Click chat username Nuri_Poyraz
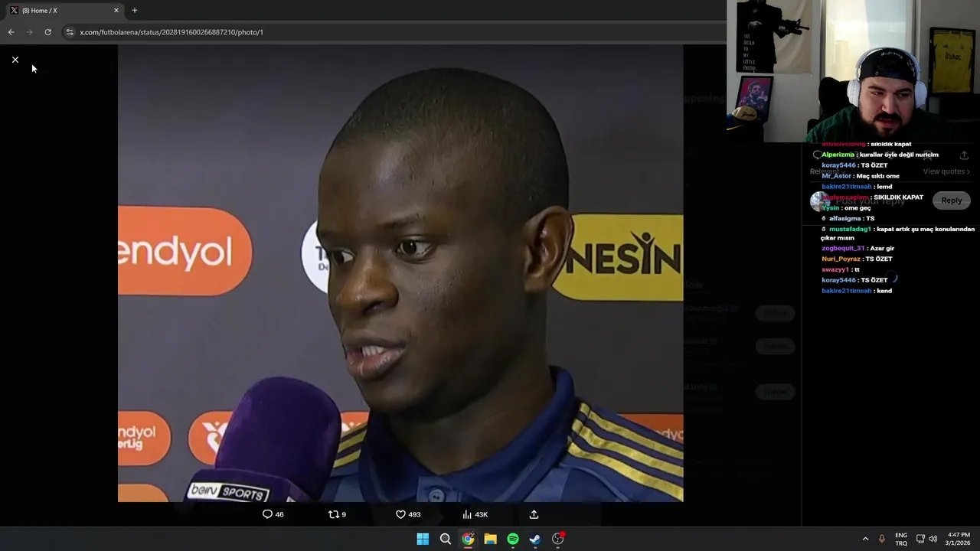 [x=841, y=259]
